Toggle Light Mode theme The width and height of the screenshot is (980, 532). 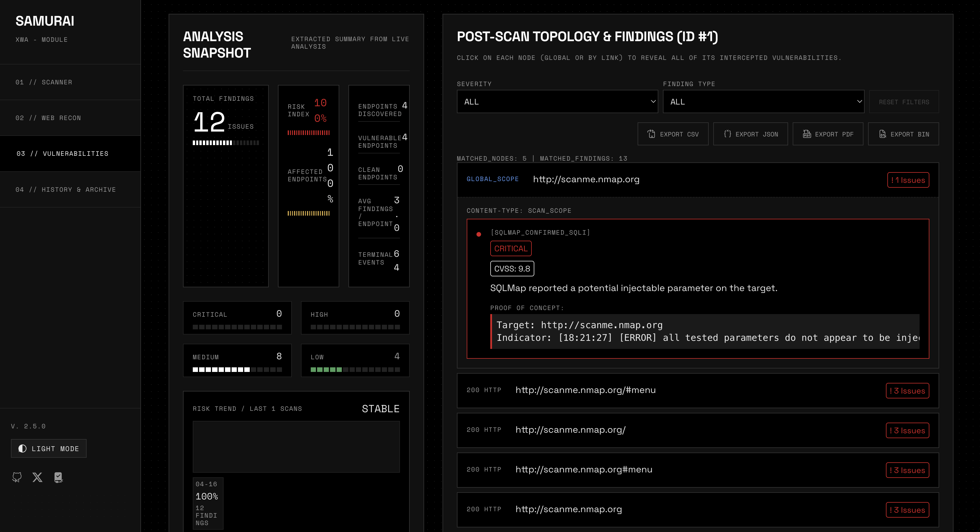(49, 448)
